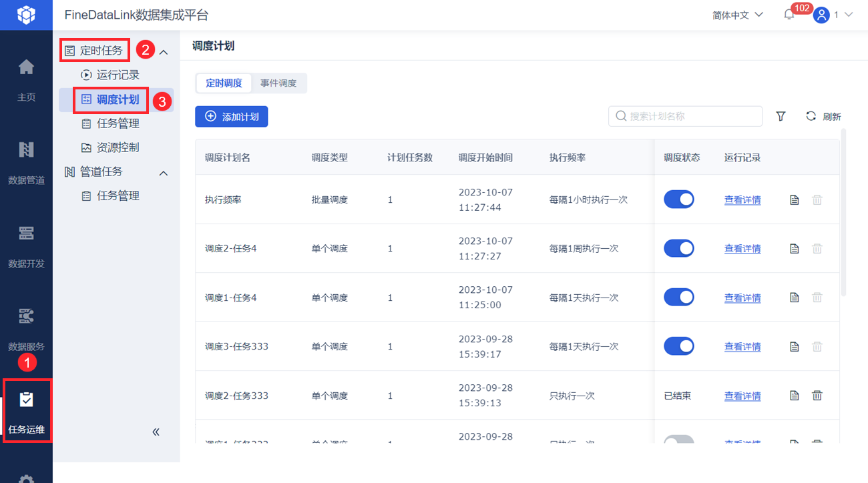Click 查看详情 for 调度2-任务4
Image resolution: width=868 pixels, height=483 pixels.
coord(742,248)
